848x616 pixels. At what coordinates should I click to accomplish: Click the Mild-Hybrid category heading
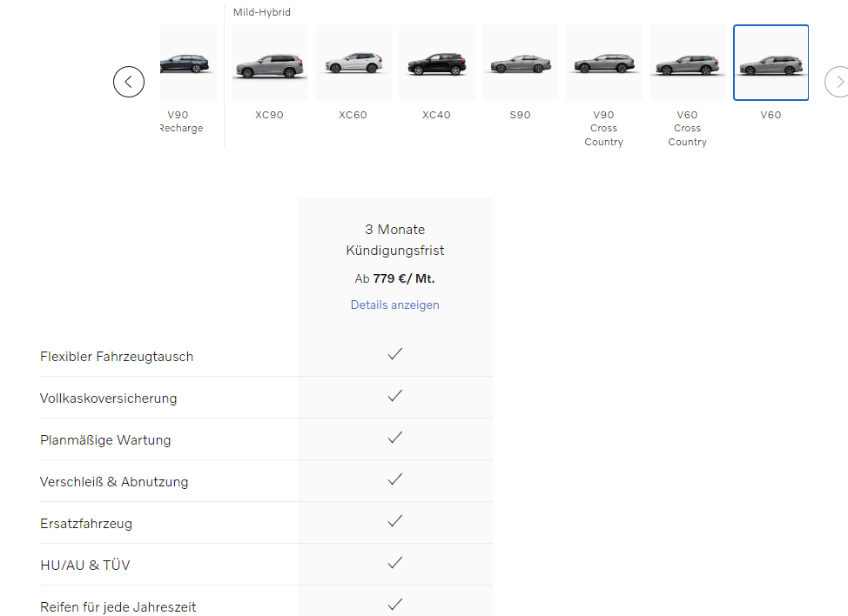pyautogui.click(x=262, y=12)
